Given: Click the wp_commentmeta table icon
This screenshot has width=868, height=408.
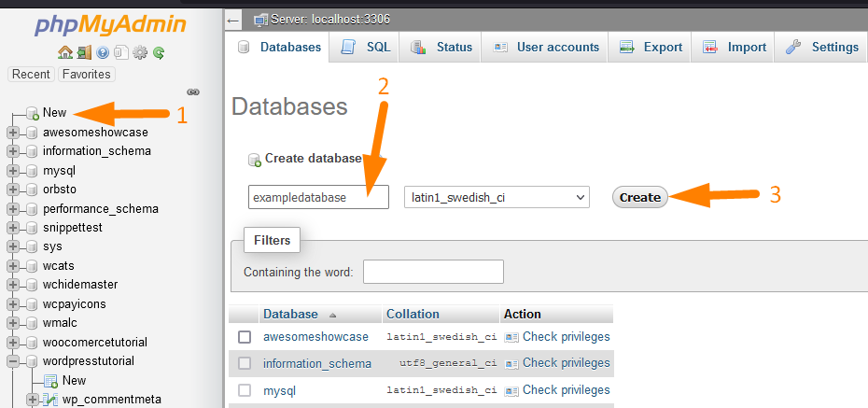Looking at the screenshot, I should pos(51,400).
